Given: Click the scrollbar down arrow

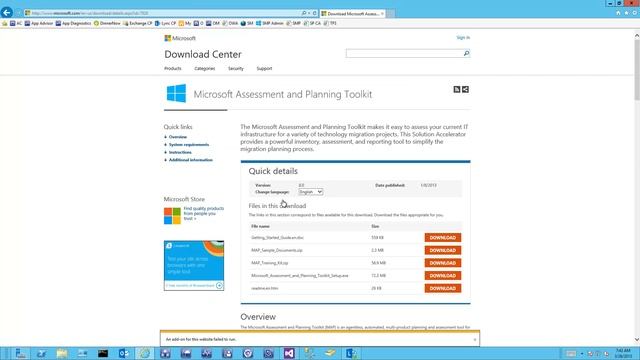Looking at the screenshot, I should (x=637, y=340).
